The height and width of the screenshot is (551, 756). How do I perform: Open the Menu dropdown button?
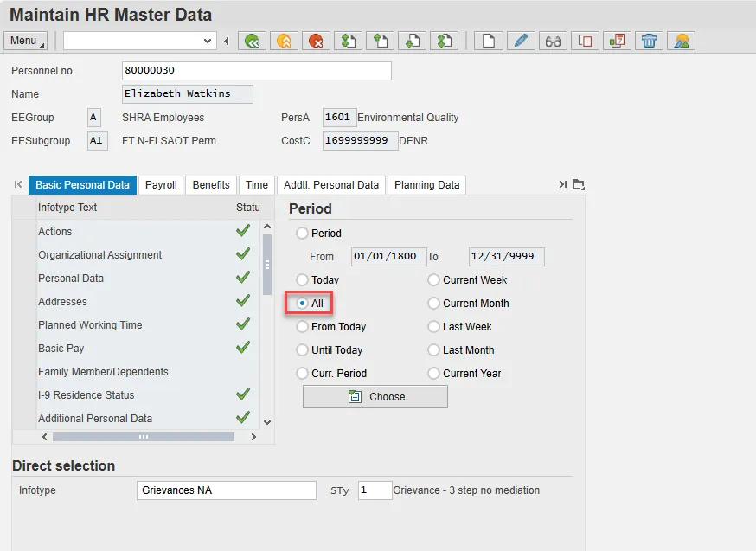[26, 41]
